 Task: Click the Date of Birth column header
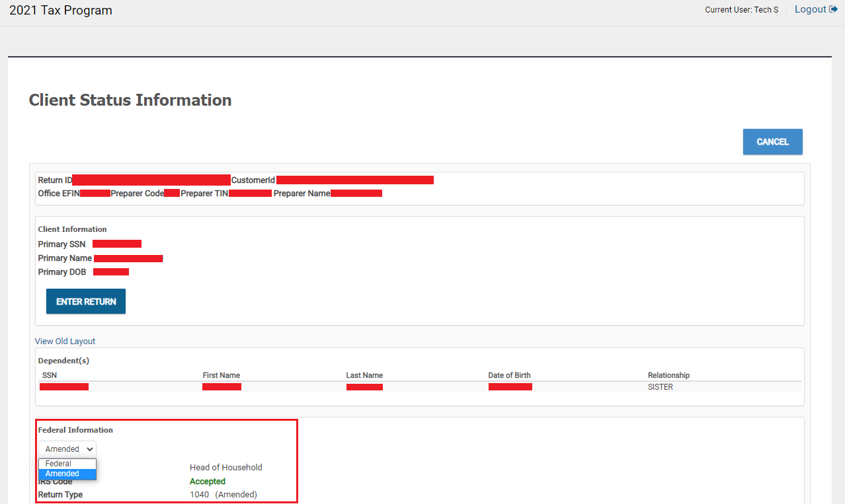pos(509,375)
